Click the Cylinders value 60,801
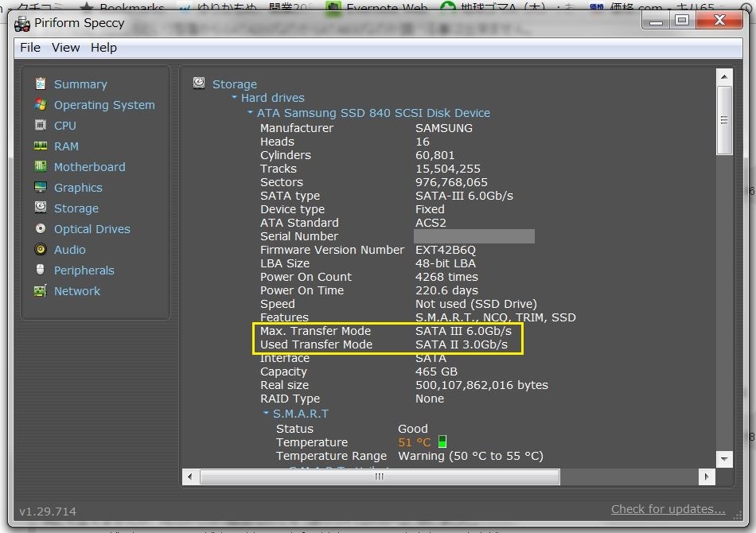Image resolution: width=756 pixels, height=533 pixels. pos(435,154)
